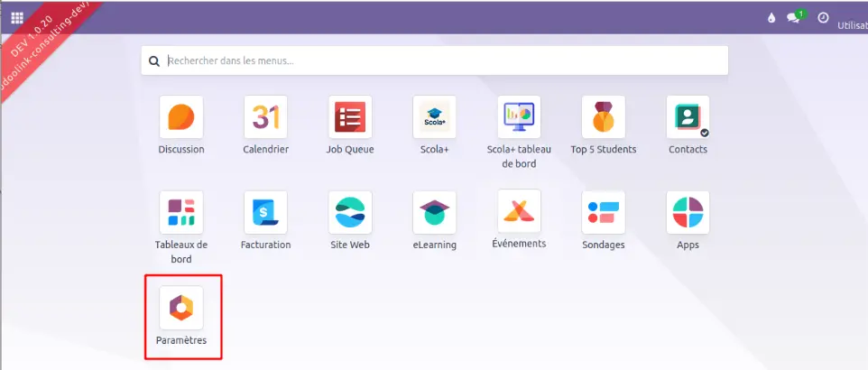This screenshot has width=868, height=370.
Task: Click the droplet icon in top bar
Action: [771, 18]
